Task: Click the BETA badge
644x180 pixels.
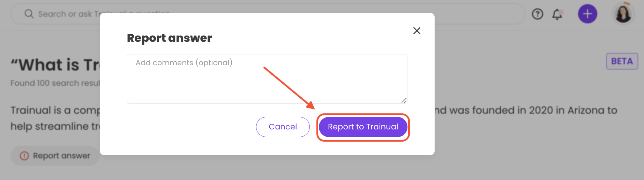Action: coord(622,61)
